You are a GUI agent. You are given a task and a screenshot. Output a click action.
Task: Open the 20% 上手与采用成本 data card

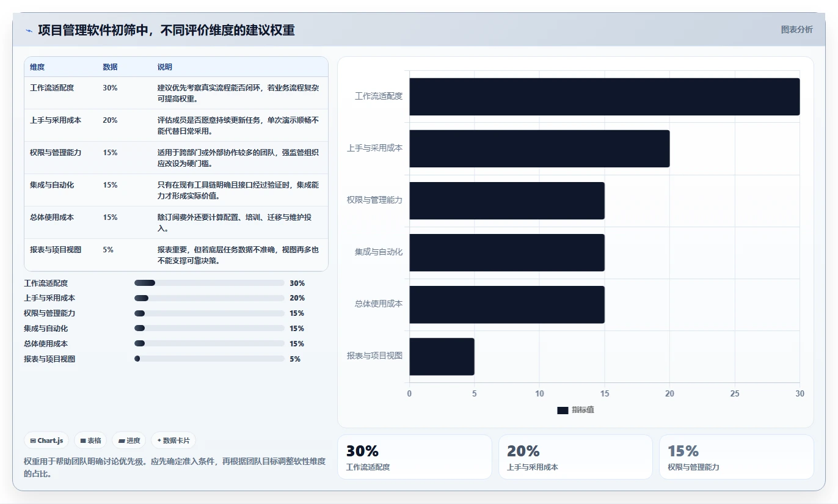point(575,457)
